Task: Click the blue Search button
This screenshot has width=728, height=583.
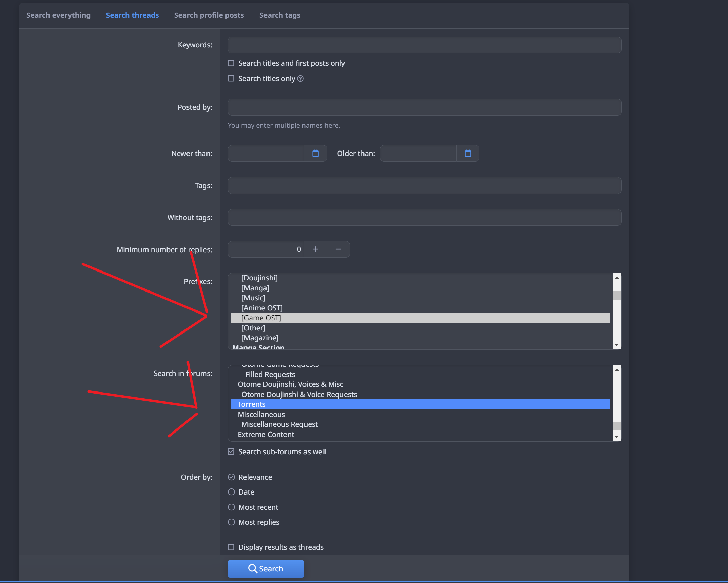Action: 266,569
